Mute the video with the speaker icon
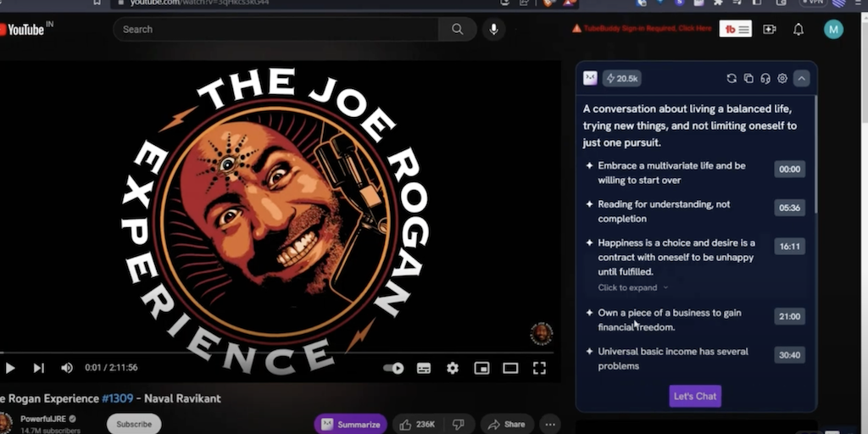Image resolution: width=868 pixels, height=434 pixels. tap(67, 368)
